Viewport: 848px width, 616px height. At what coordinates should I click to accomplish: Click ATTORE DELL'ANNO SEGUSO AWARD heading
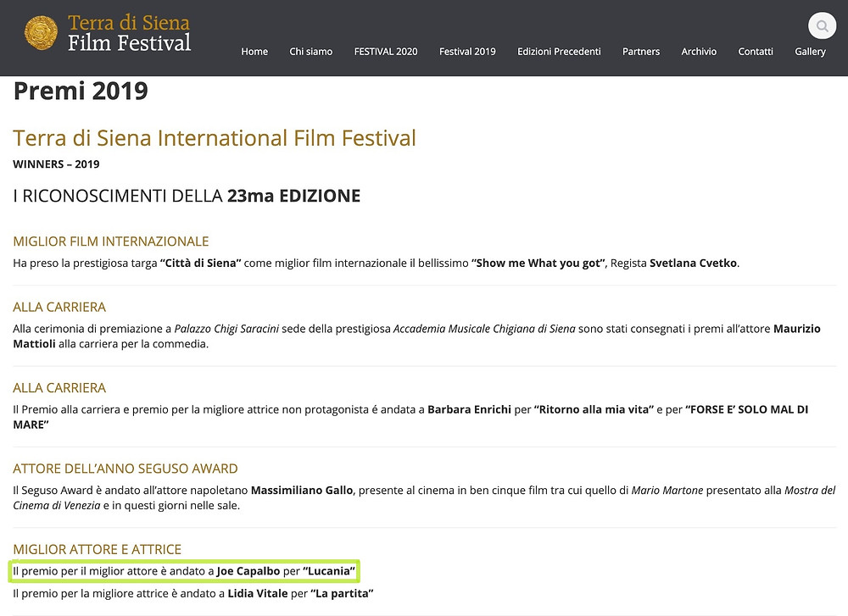(x=126, y=469)
